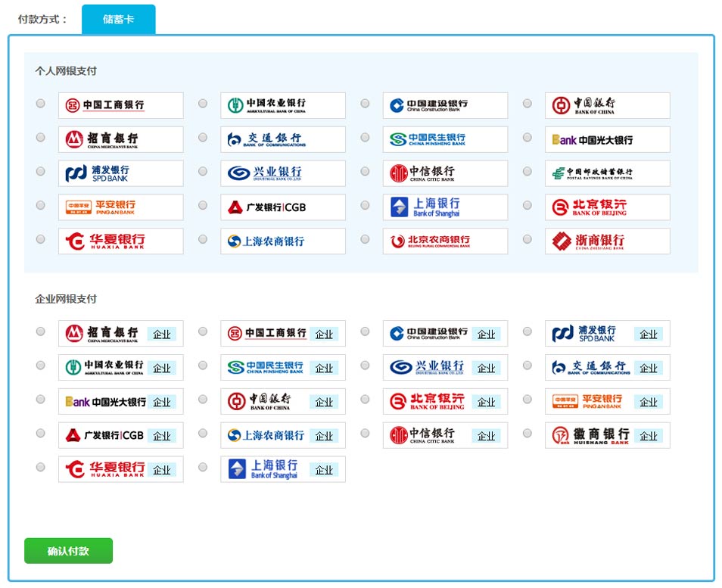Select radio button for personal 中信银行

click(365, 171)
